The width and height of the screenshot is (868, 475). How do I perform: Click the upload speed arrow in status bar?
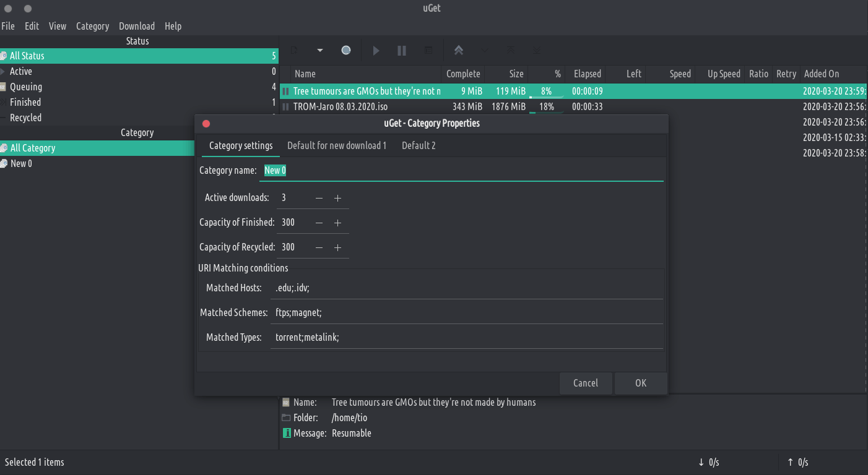point(791,462)
